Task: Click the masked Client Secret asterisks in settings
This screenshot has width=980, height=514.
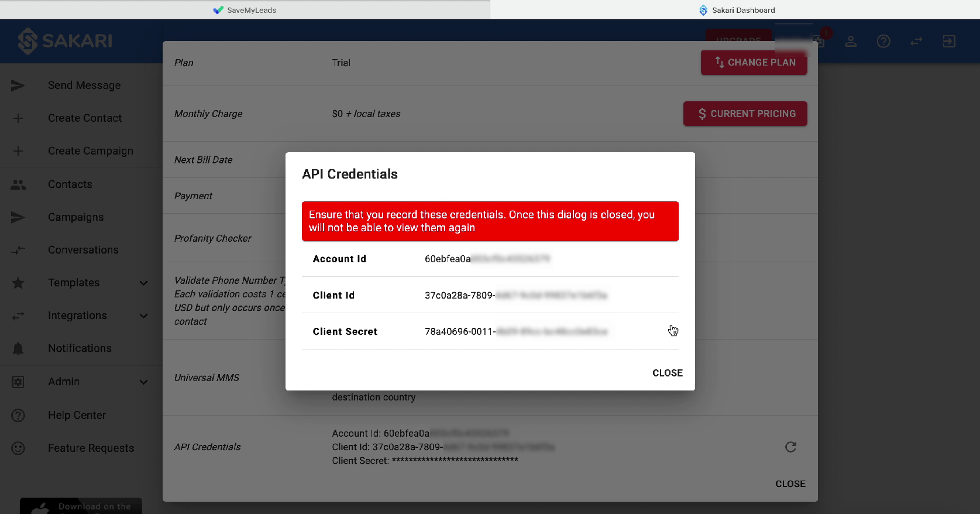Action: [455, 460]
